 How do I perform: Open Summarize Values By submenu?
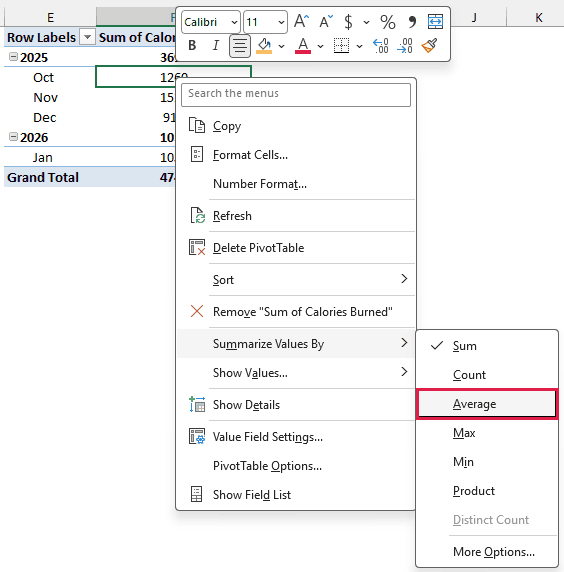(296, 344)
